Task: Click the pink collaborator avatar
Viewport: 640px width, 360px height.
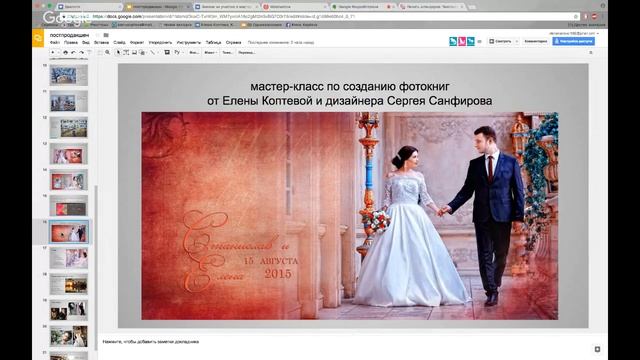Action: (x=462, y=41)
